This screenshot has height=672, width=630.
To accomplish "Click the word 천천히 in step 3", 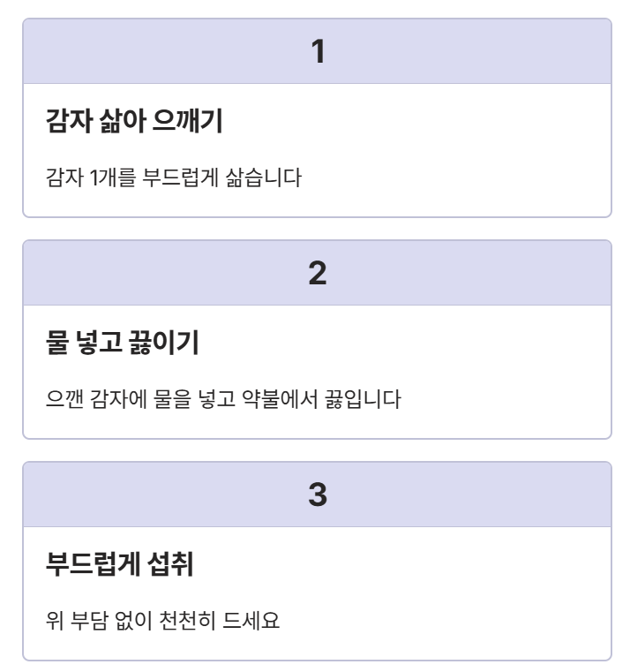I will tap(187, 621).
